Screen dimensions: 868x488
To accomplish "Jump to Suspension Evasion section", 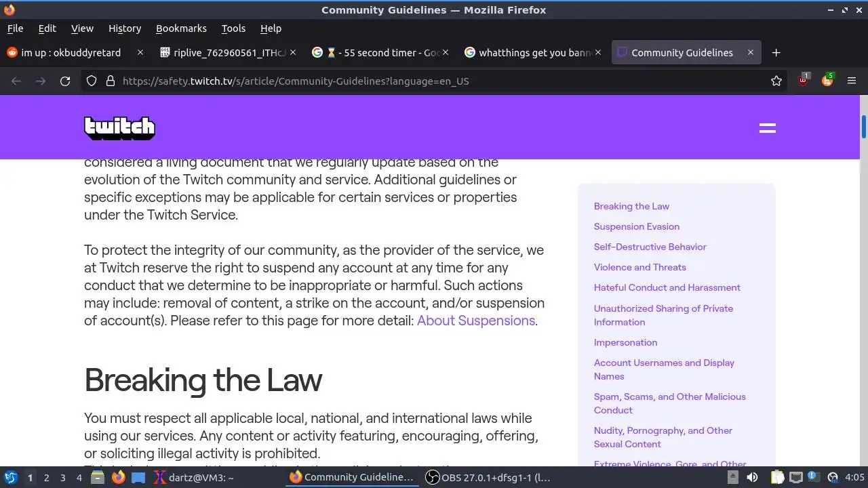I will pos(636,226).
